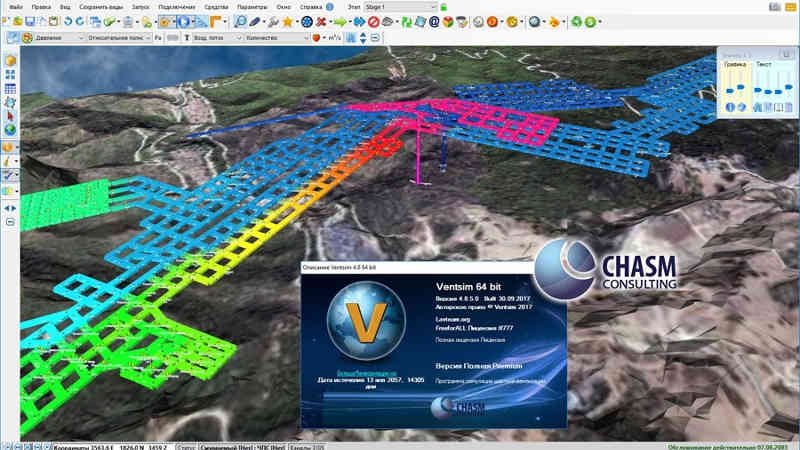Screen dimensions: 800x450
Task: Click the blue globe icon in top toolbar
Action: coord(534,21)
